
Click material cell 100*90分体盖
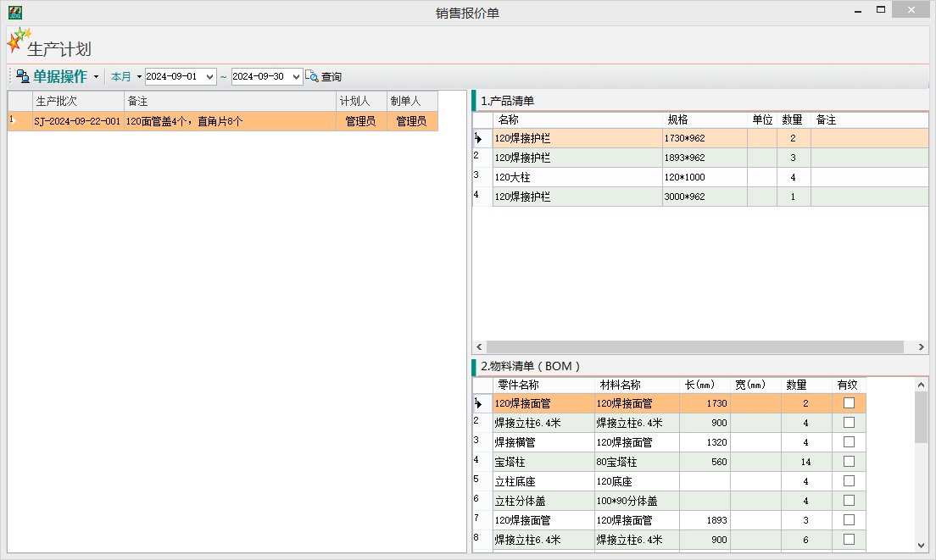[x=637, y=501]
